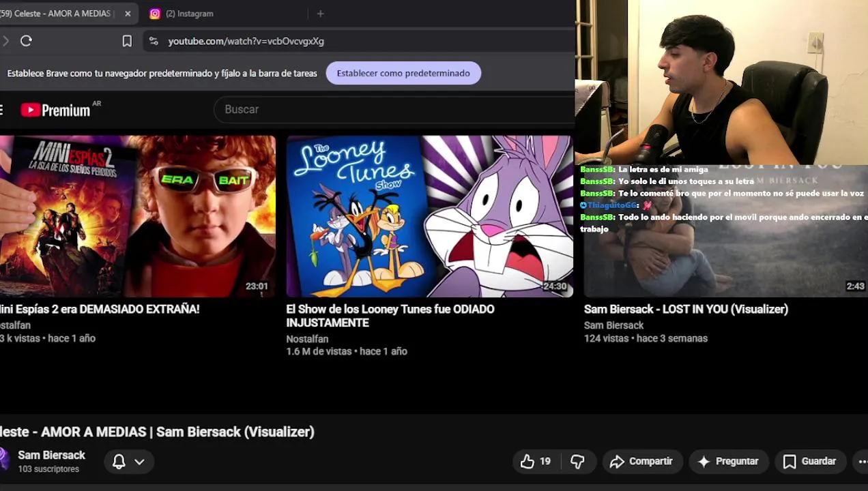Click '124 vistas • hace 3 semanas' text
Viewport: 868px width, 491px height.
click(646, 338)
